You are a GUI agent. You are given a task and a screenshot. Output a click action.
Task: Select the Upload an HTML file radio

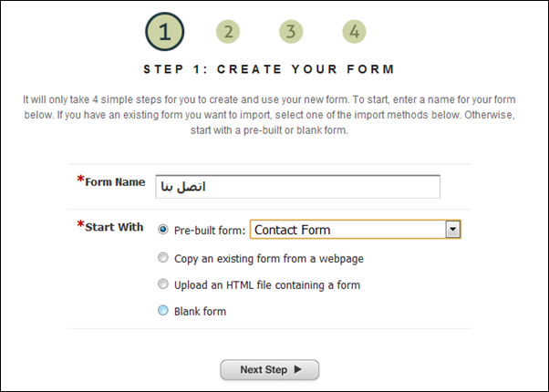click(x=163, y=284)
